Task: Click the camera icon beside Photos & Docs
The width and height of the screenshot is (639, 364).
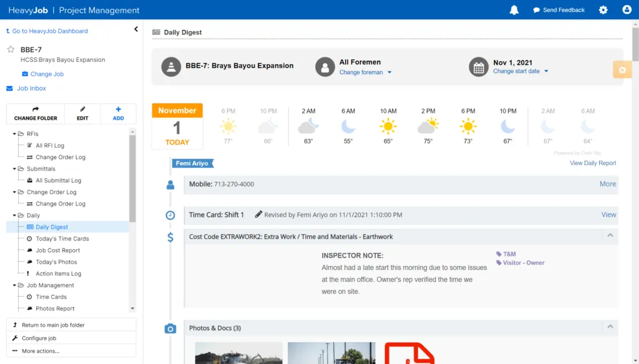Action: [x=170, y=328]
